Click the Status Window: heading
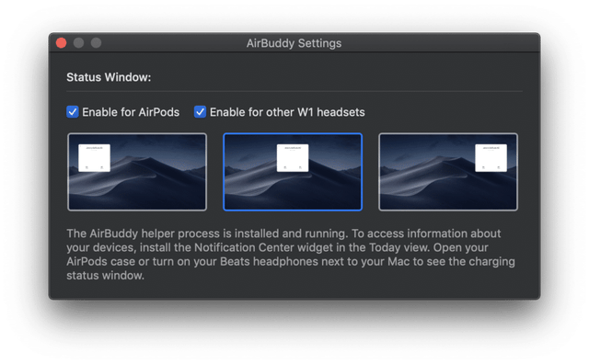The image size is (589, 364). [x=109, y=77]
